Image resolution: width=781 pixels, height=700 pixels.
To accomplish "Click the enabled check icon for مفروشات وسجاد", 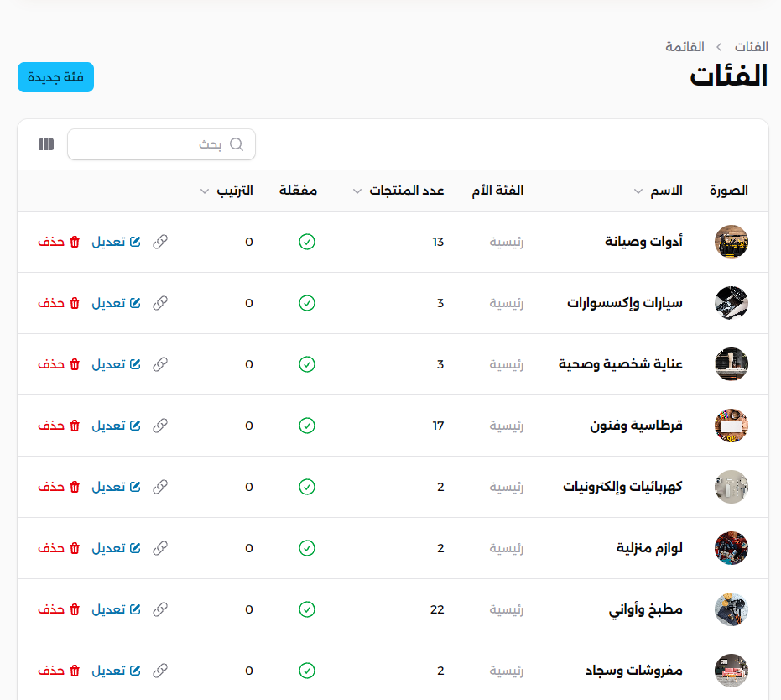I will point(307,671).
